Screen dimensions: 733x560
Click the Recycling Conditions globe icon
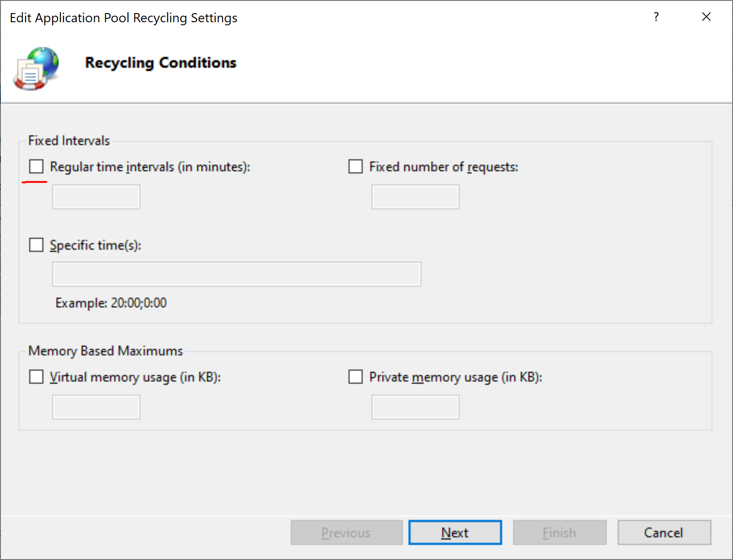coord(37,68)
